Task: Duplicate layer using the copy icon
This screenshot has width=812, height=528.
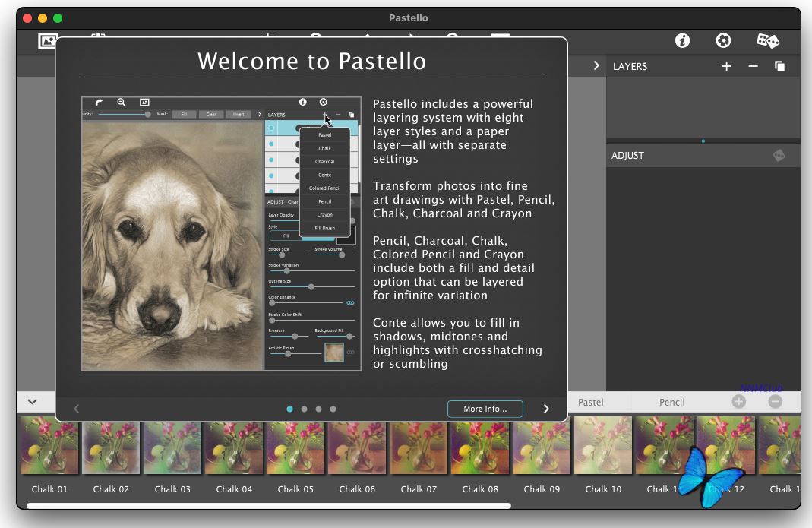Action: pyautogui.click(x=779, y=66)
